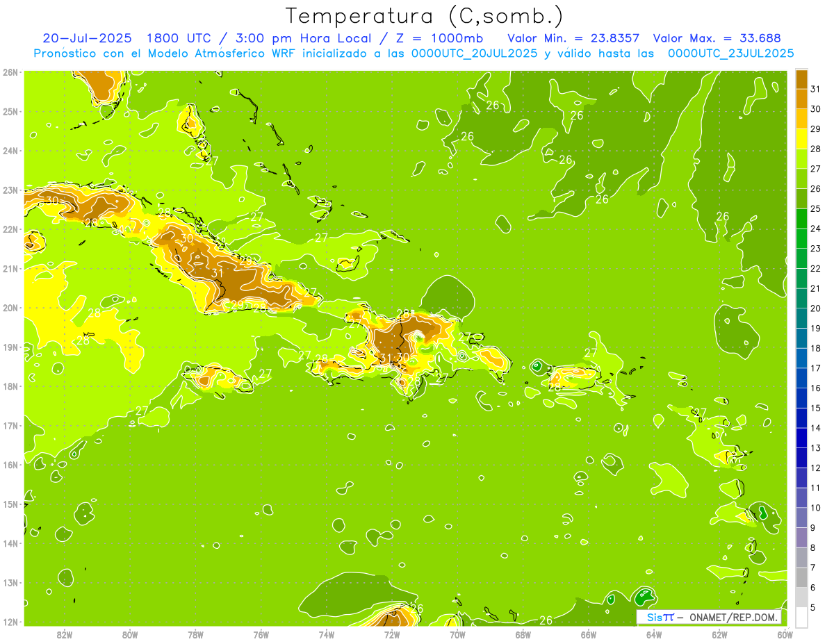
Task: Click the 'Valor Max. = 33.688' readout
Action: [x=717, y=38]
